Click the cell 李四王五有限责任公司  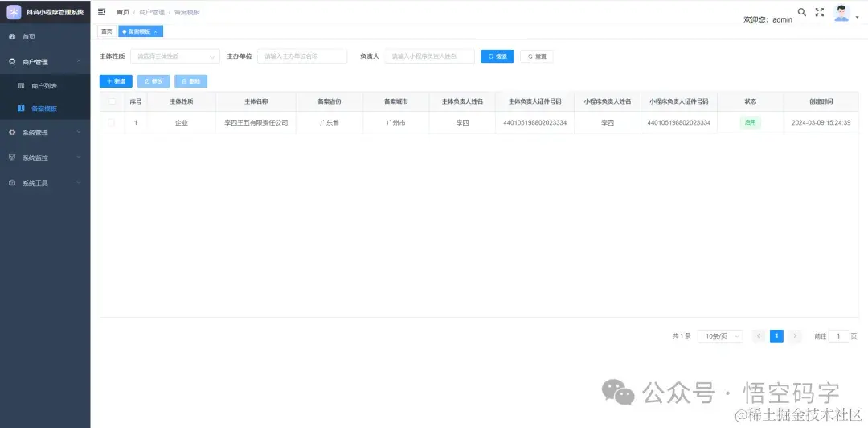click(x=256, y=122)
